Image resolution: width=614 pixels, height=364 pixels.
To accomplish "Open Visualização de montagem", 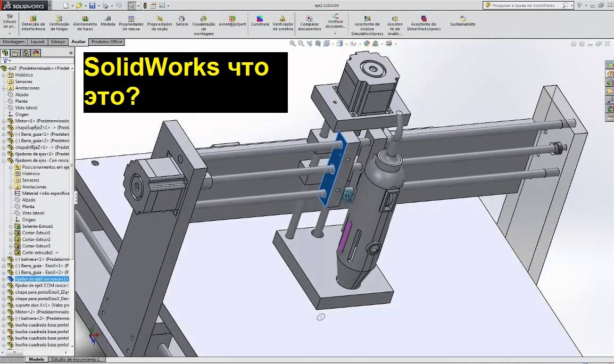I will (204, 26).
